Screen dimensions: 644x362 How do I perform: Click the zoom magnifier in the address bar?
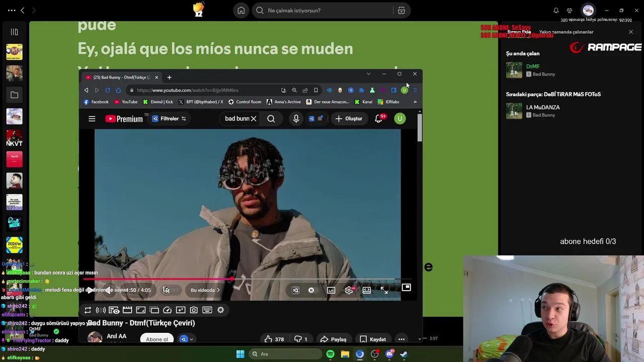pyautogui.click(x=294, y=90)
